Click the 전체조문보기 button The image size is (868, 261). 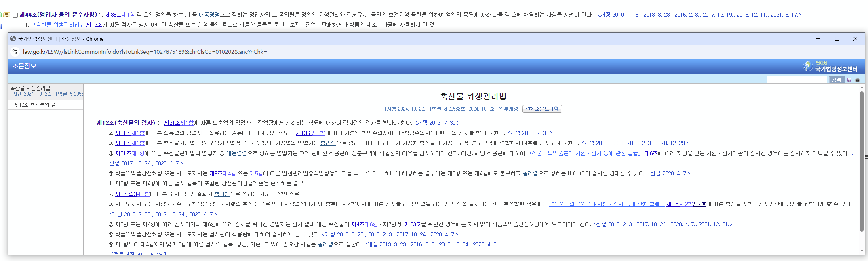click(x=542, y=109)
